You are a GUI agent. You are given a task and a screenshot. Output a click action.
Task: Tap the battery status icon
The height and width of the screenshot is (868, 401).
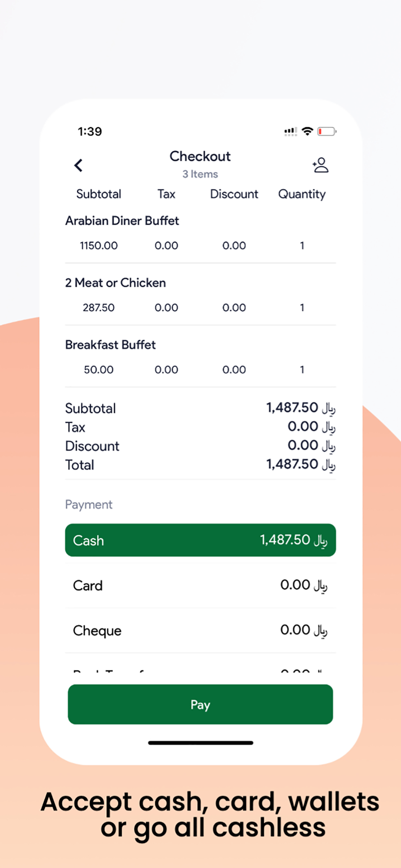(x=327, y=131)
